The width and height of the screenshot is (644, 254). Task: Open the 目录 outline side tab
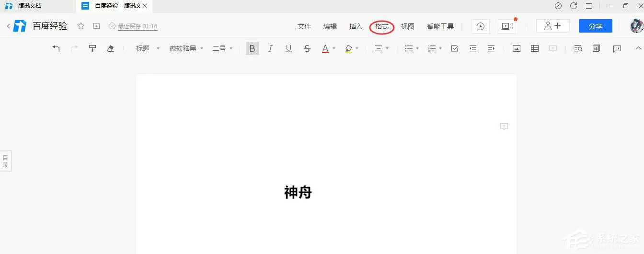click(x=5, y=161)
